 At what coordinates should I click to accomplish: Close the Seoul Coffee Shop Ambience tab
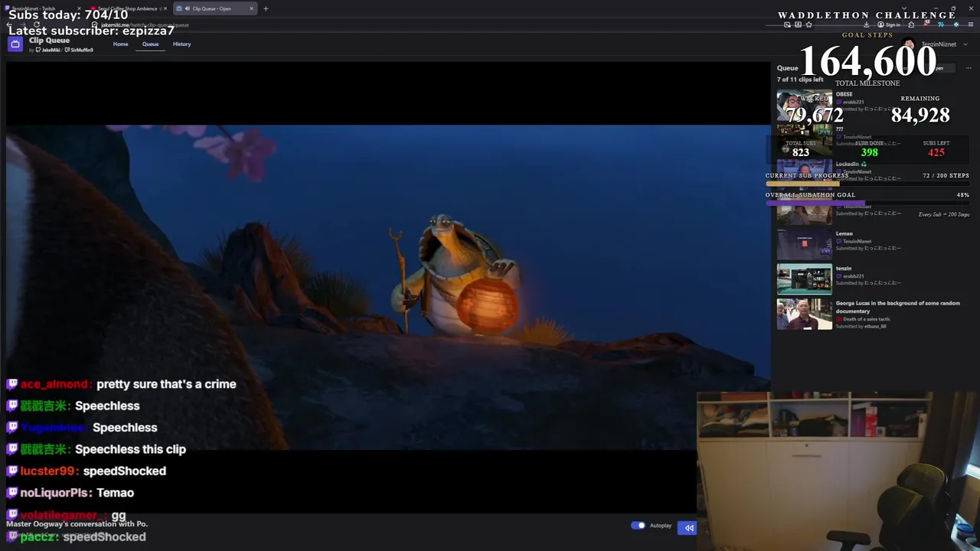click(165, 8)
